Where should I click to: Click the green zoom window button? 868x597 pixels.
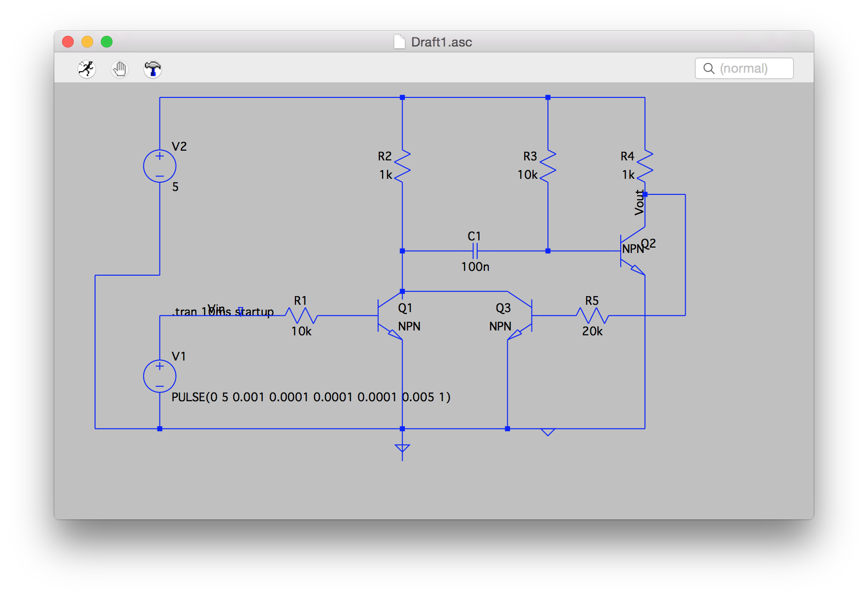[x=107, y=42]
